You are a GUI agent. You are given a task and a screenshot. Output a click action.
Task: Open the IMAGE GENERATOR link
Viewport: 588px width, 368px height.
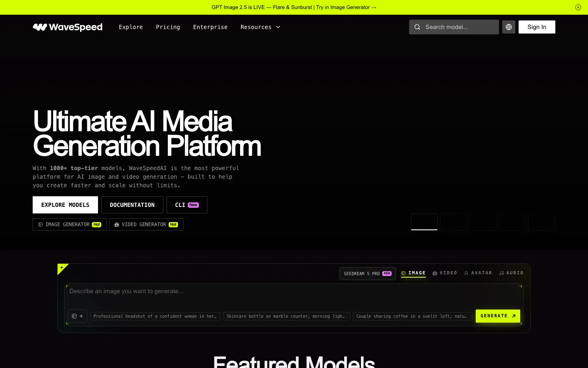69,224
